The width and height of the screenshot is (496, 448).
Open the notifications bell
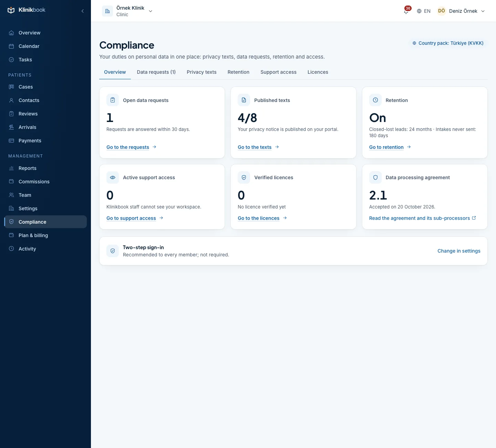(x=406, y=11)
